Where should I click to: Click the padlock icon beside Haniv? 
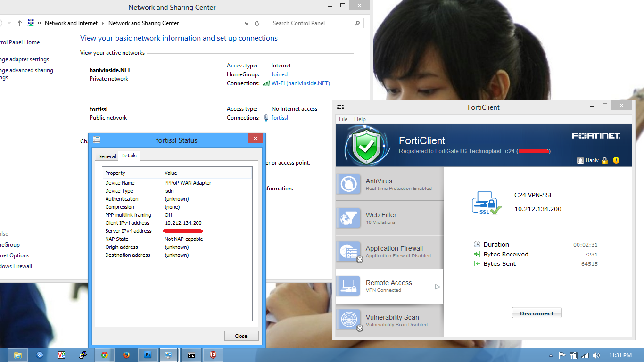click(605, 160)
